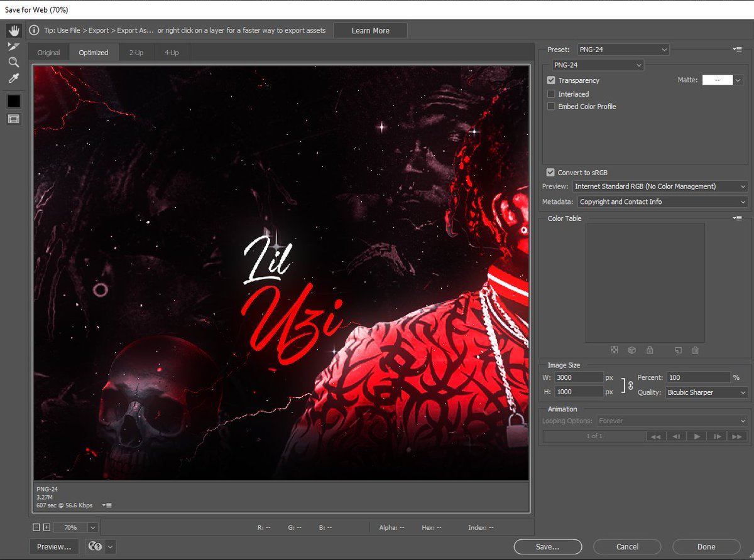Click the add new color icon
The image size is (754, 560).
click(679, 350)
